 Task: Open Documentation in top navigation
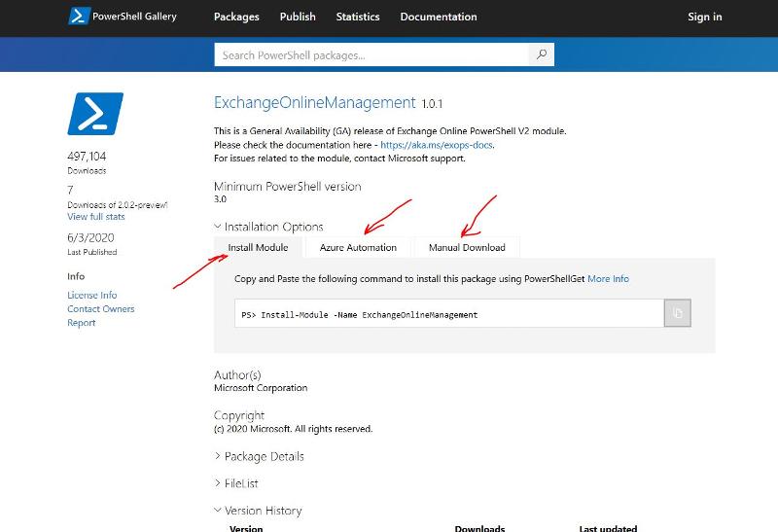pyautogui.click(x=439, y=17)
